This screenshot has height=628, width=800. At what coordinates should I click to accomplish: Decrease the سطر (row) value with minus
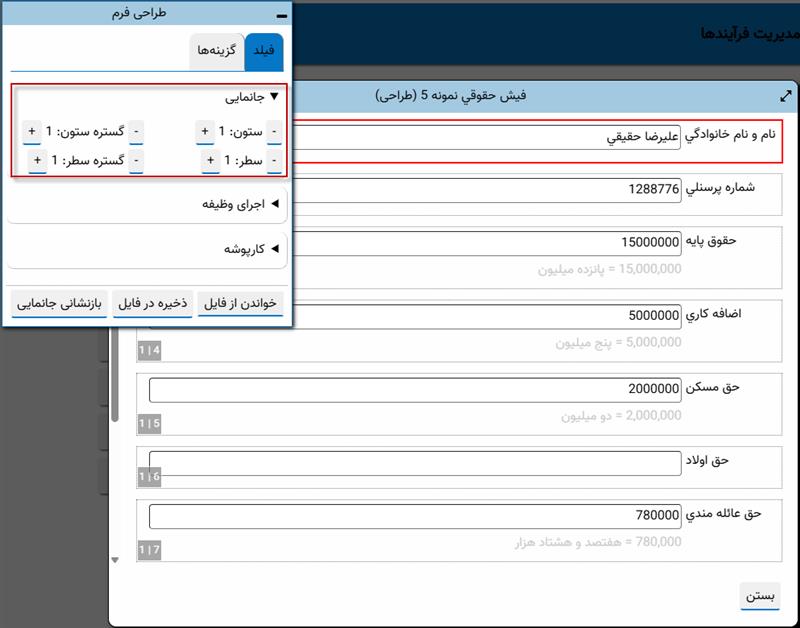pyautogui.click(x=274, y=161)
